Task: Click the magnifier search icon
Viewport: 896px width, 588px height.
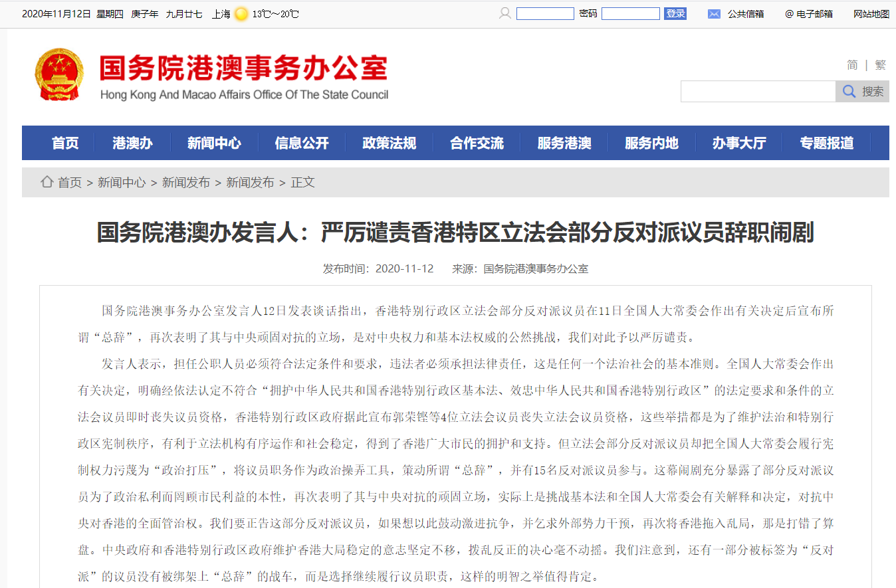Action: click(x=849, y=92)
